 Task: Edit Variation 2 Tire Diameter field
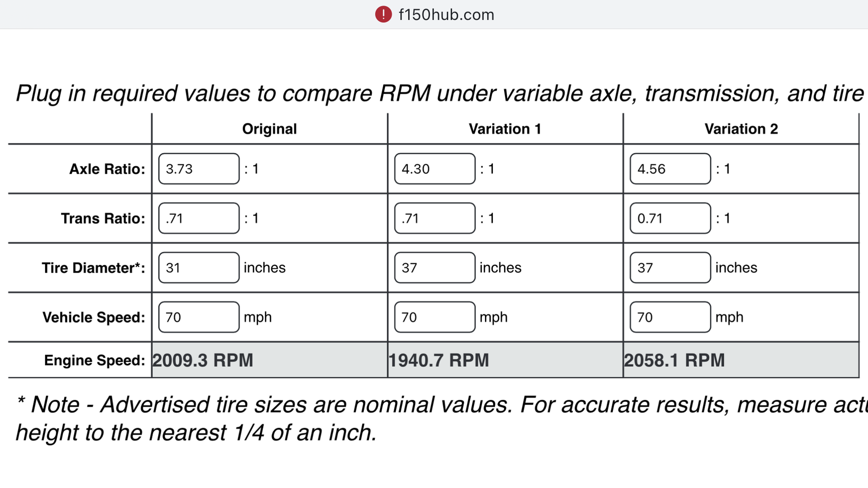coord(670,268)
